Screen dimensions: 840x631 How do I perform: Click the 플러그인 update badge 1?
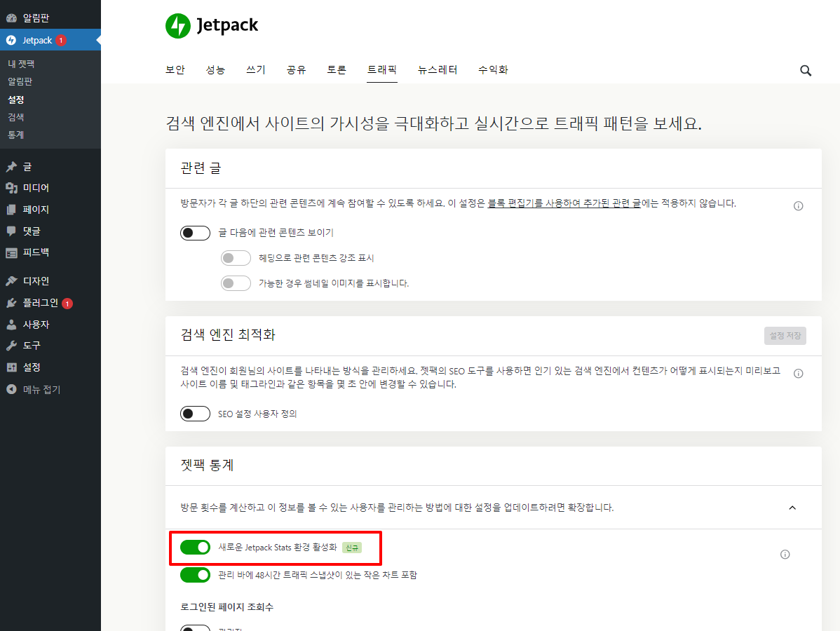[67, 304]
